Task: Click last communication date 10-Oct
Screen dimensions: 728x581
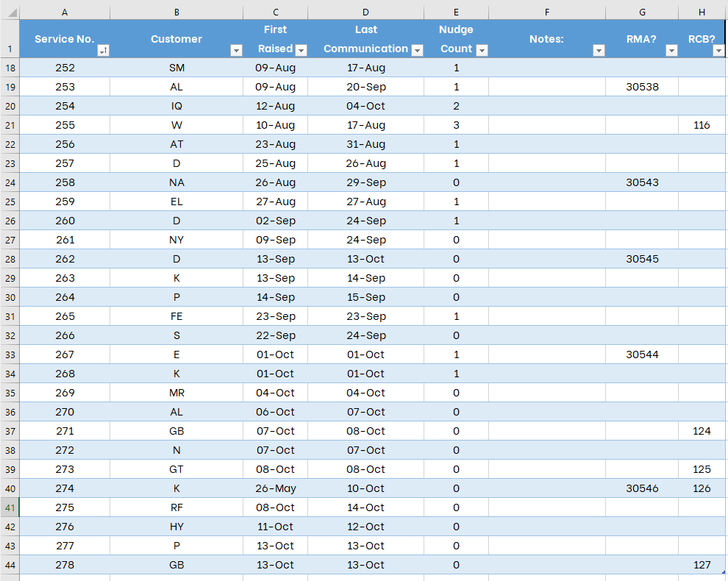Action: [x=366, y=488]
